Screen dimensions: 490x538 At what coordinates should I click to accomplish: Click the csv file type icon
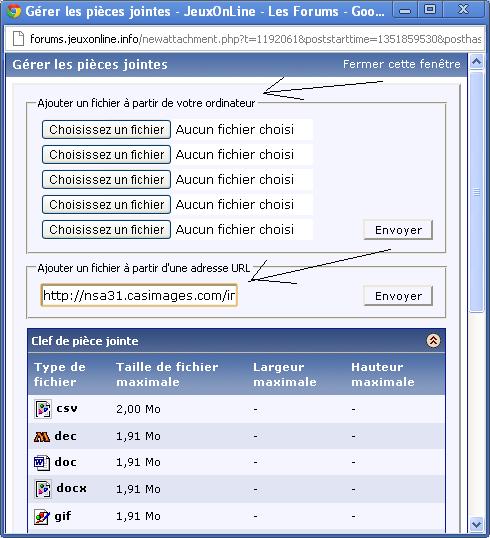coord(43,409)
